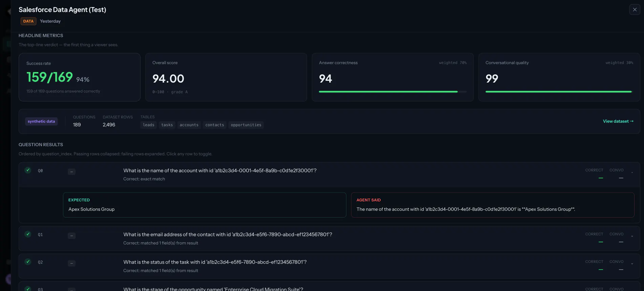The height and width of the screenshot is (291, 644).
Task: Select the opportunities table tag
Action: click(x=246, y=125)
